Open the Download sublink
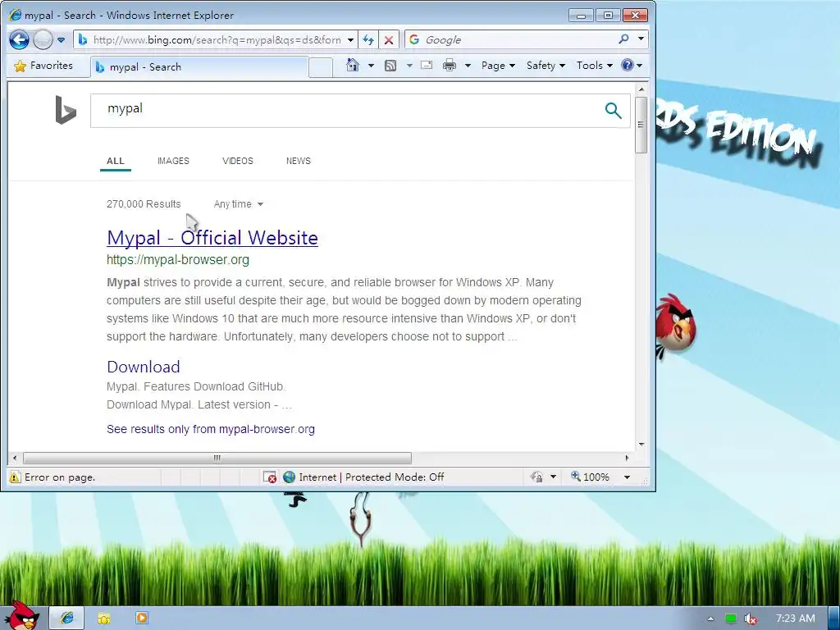Screen dimensions: 840x630 pos(143,367)
